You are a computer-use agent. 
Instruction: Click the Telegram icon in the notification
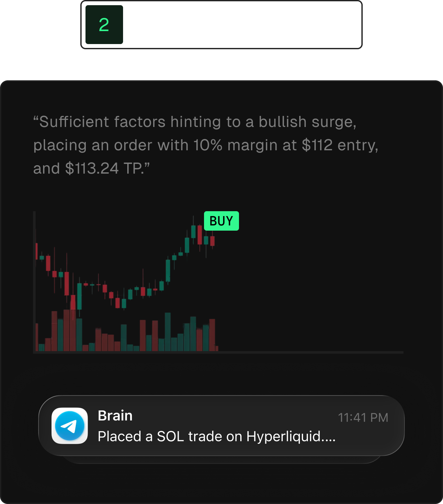click(70, 426)
